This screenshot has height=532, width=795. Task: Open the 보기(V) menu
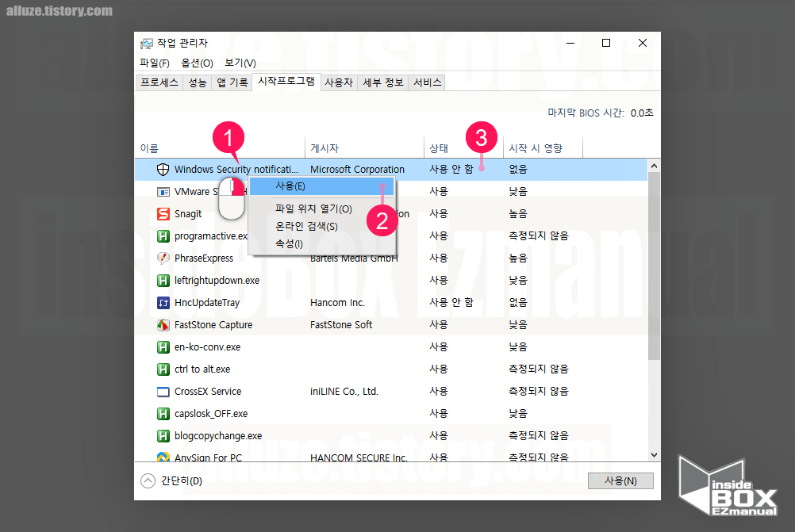[240, 63]
